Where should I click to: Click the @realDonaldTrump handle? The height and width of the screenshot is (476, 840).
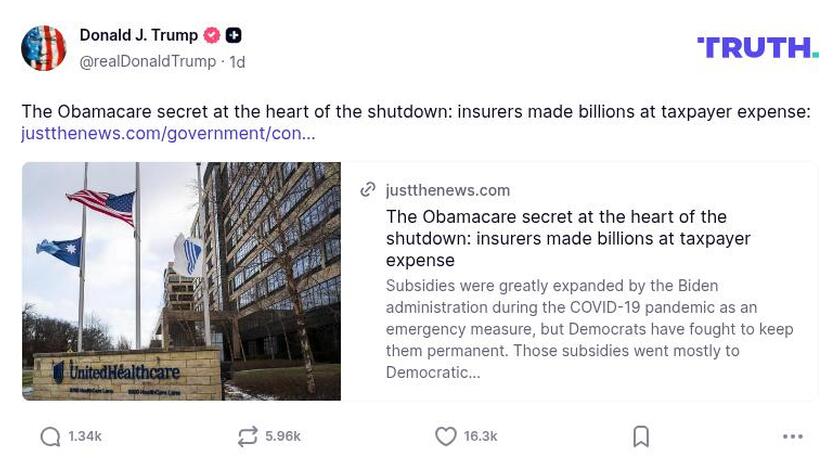click(147, 61)
